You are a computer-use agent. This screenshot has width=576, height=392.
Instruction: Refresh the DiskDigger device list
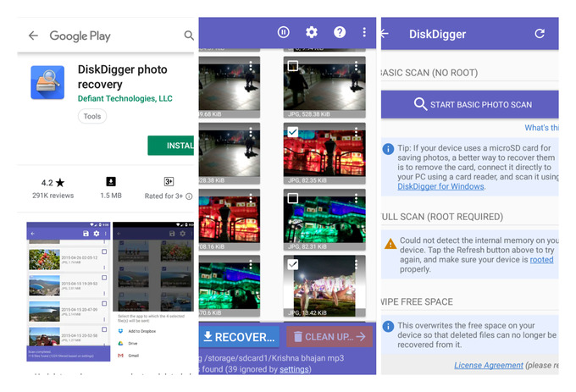click(x=540, y=34)
